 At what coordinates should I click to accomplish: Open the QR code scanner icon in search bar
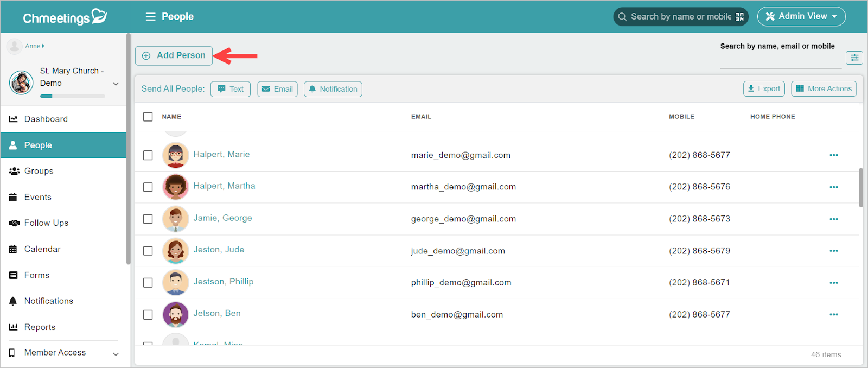tap(739, 17)
